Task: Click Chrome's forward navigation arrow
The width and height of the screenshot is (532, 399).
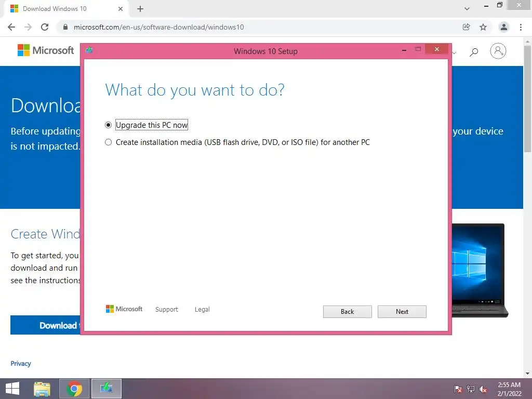Action: pyautogui.click(x=28, y=27)
